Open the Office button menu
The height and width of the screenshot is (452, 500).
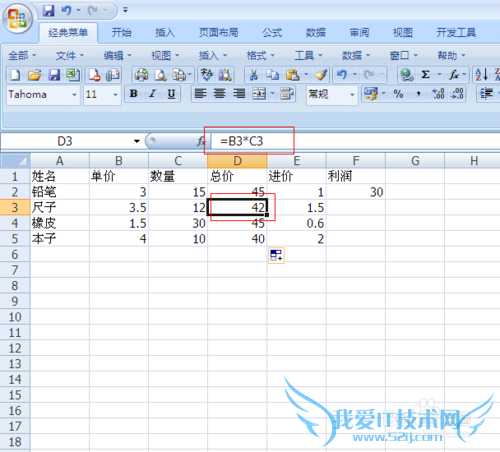[17, 18]
